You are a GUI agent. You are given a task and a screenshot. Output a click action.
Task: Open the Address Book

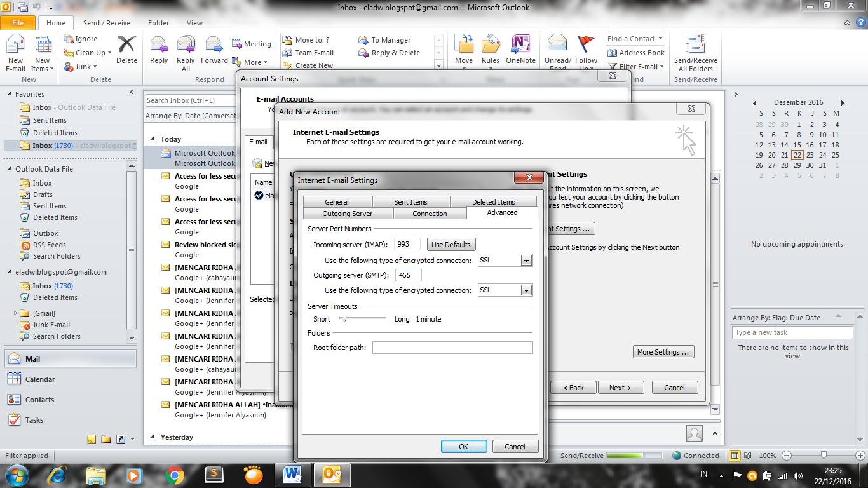coord(635,53)
